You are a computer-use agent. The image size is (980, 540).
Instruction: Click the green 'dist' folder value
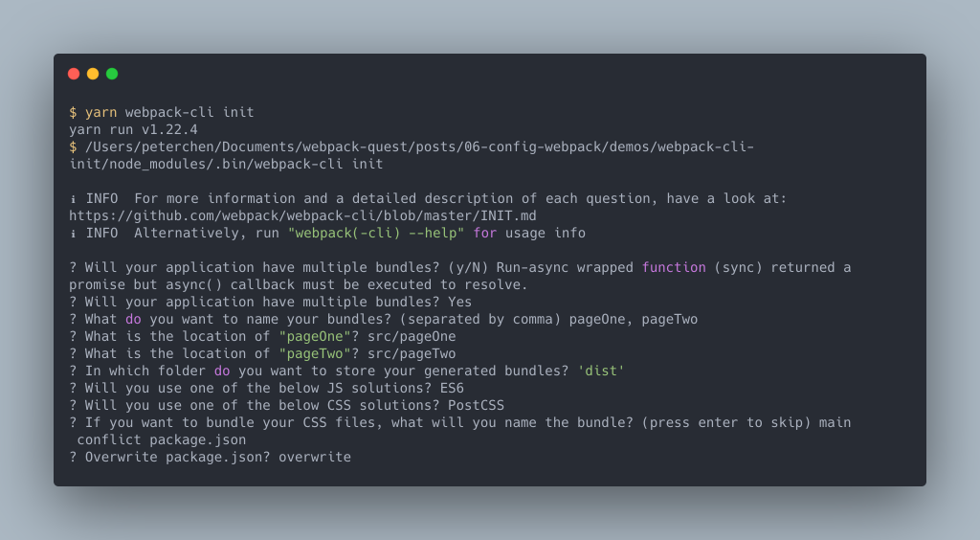[601, 371]
